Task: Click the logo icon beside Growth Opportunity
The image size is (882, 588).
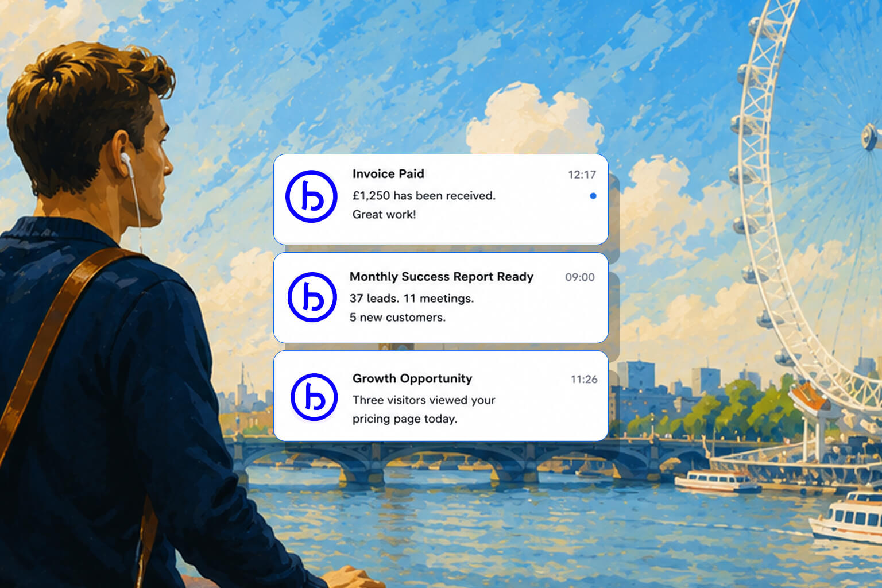Action: point(314,397)
